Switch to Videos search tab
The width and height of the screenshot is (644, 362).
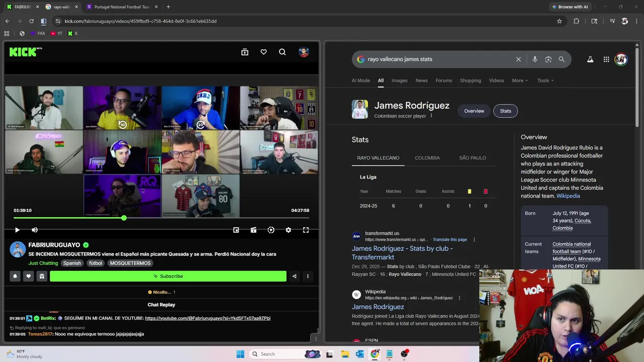pyautogui.click(x=497, y=80)
